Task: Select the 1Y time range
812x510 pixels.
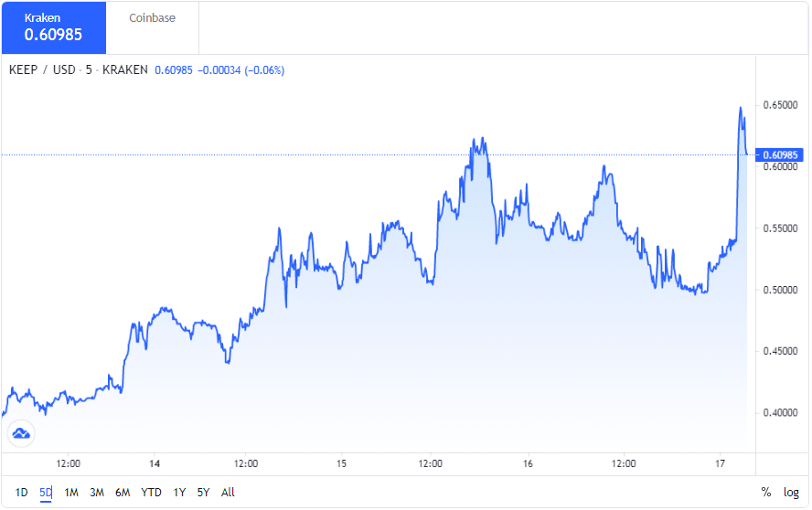Action: tap(179, 493)
